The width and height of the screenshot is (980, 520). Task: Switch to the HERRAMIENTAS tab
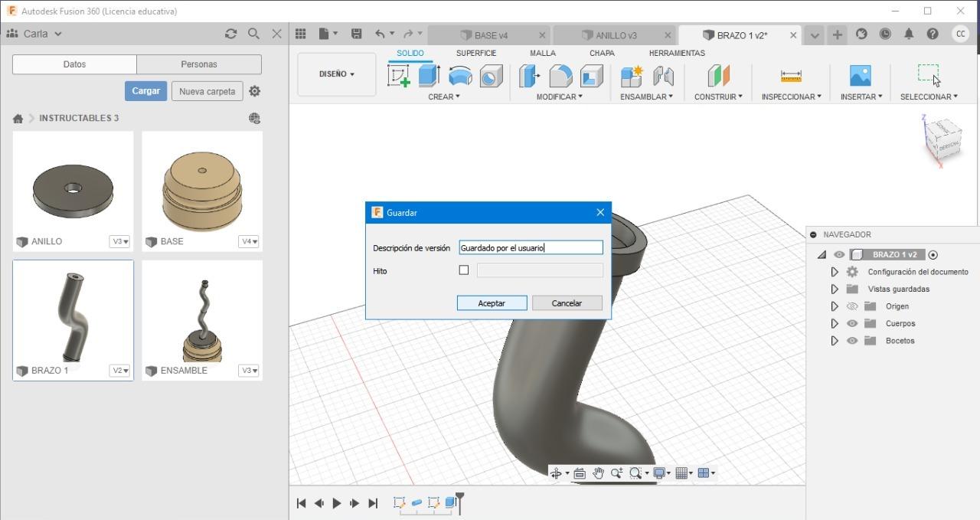coord(677,53)
